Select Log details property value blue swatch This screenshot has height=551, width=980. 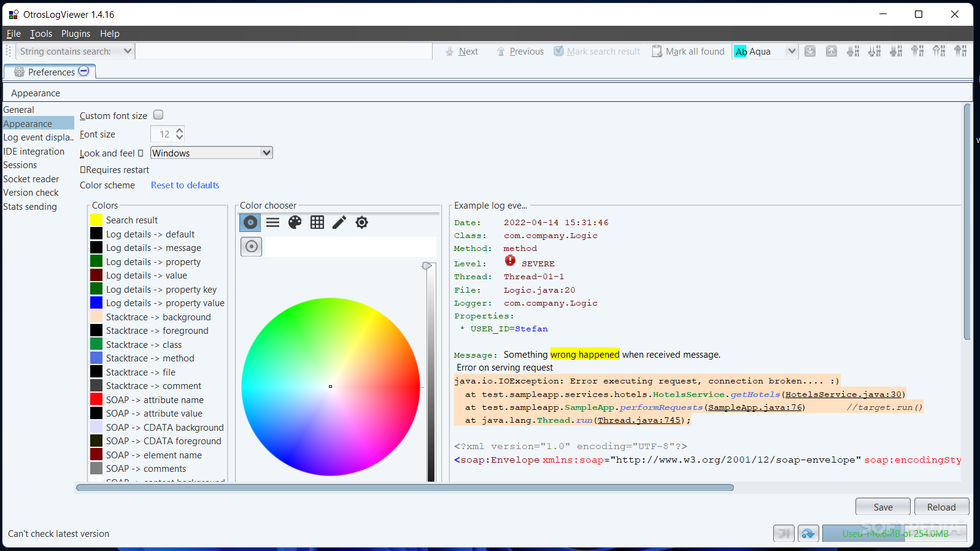[96, 302]
